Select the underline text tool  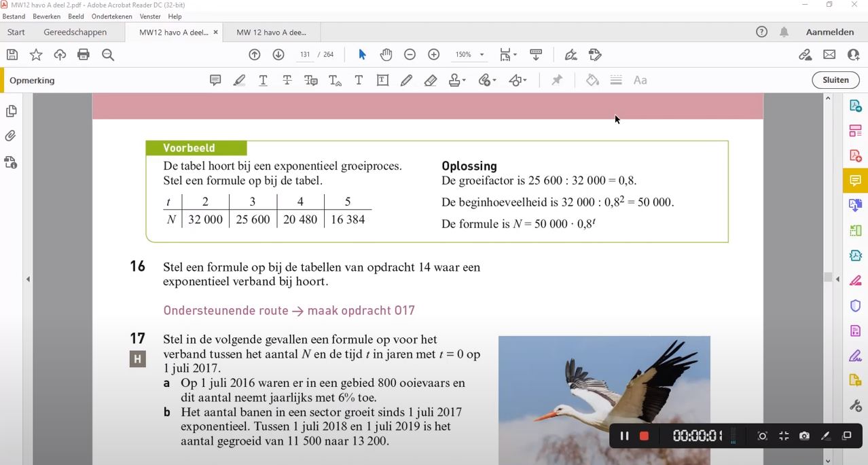[x=263, y=80]
